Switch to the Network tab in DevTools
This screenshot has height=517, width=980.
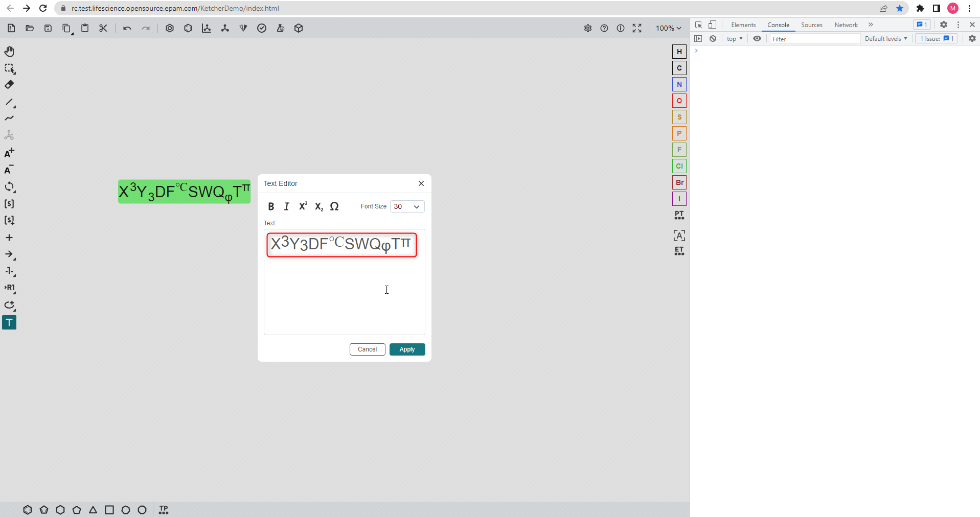846,25
